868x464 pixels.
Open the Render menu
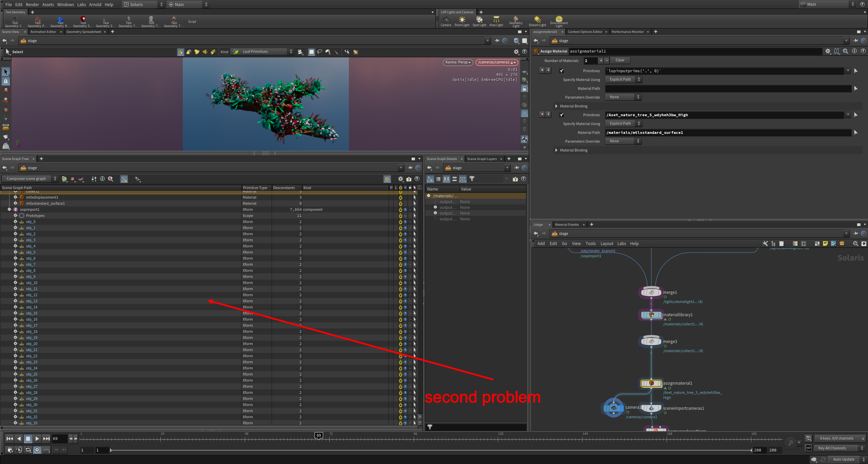pyautogui.click(x=32, y=4)
